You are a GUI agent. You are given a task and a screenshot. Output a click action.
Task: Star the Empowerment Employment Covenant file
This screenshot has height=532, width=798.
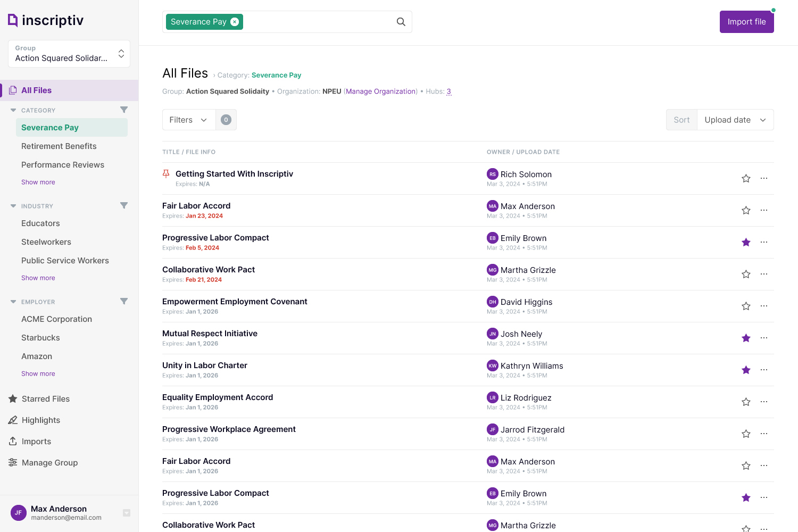coord(746,306)
